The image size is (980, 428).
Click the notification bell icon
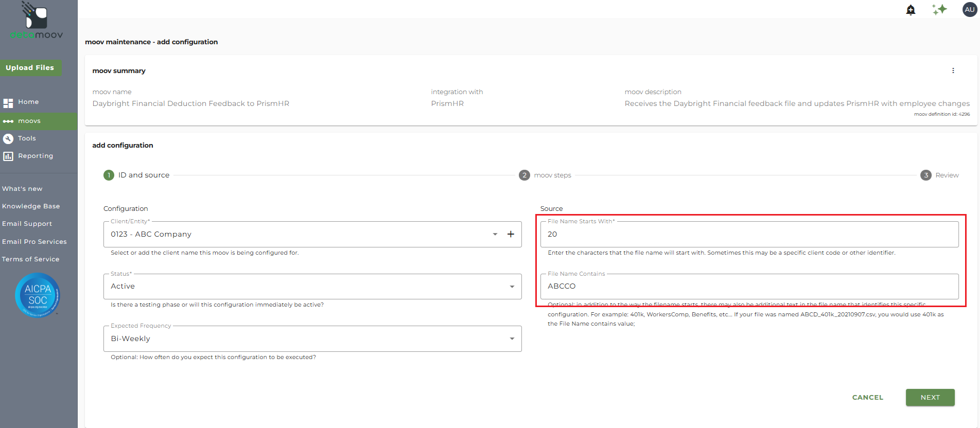(x=911, y=10)
